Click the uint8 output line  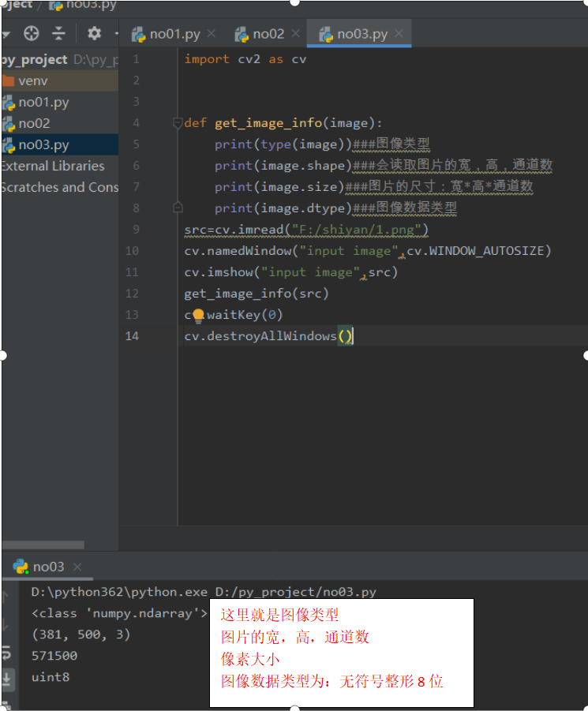[51, 677]
